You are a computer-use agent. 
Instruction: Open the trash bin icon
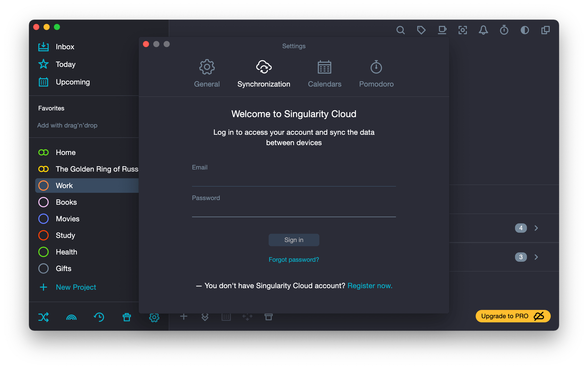pos(127,317)
